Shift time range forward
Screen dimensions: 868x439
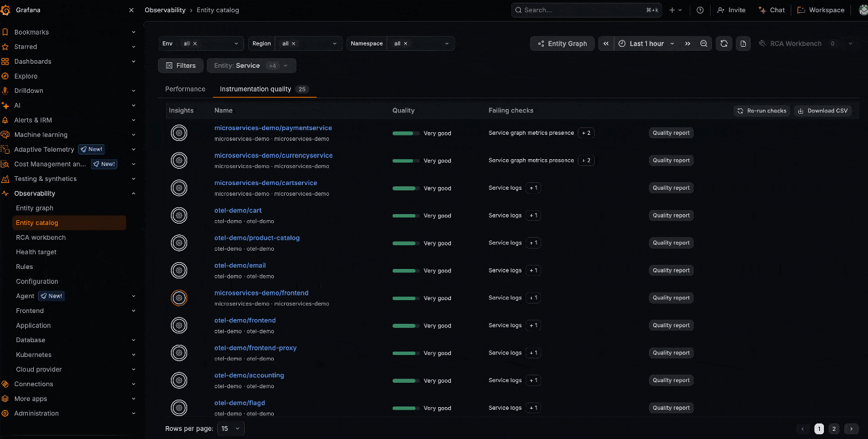[x=688, y=43]
